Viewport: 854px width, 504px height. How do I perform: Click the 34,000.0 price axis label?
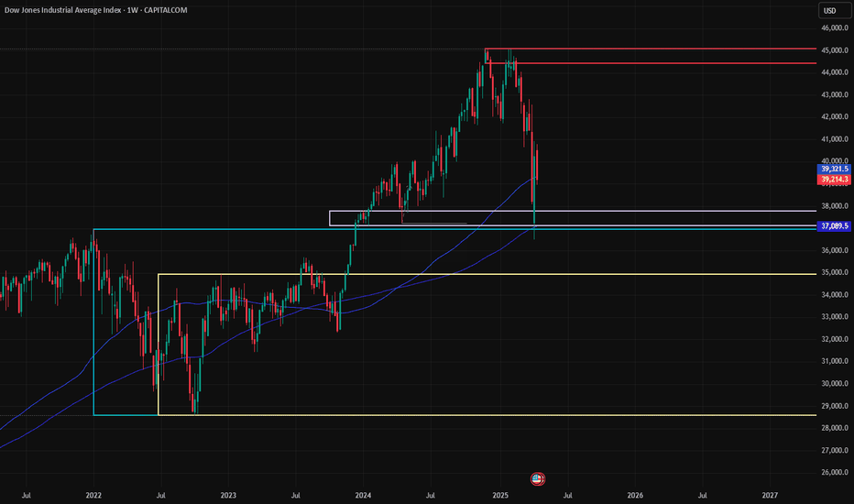click(x=835, y=295)
